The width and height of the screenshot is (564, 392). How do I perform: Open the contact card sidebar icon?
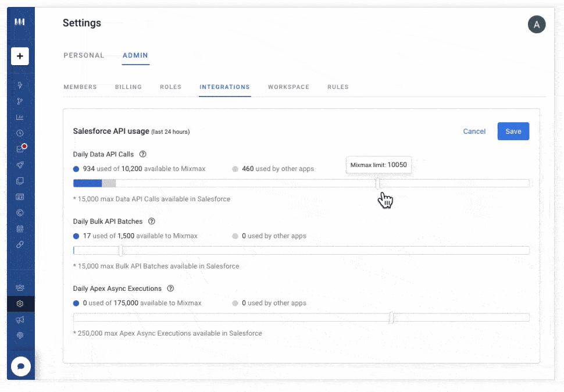pyautogui.click(x=20, y=197)
